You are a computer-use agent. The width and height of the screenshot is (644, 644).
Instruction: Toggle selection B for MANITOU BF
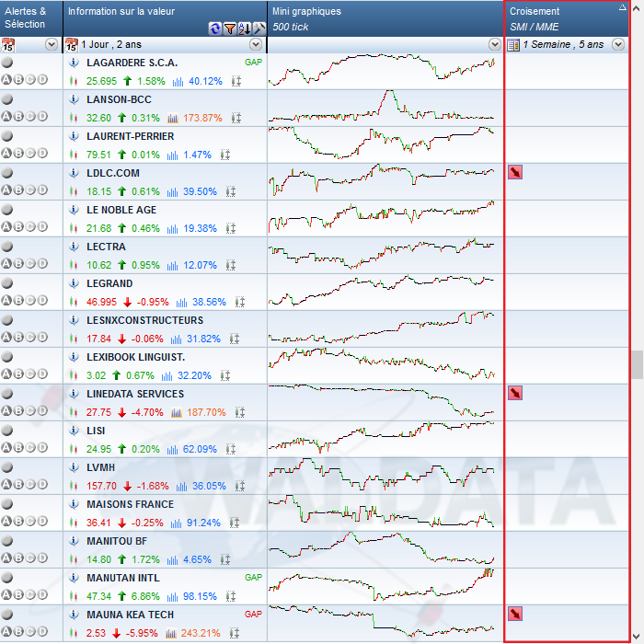coord(18,558)
